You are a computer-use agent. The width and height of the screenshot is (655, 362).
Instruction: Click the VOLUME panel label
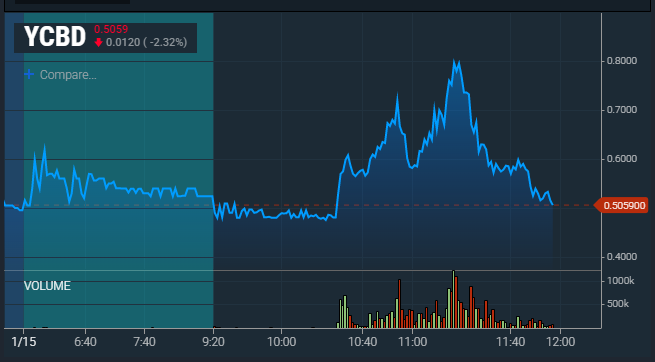point(47,286)
